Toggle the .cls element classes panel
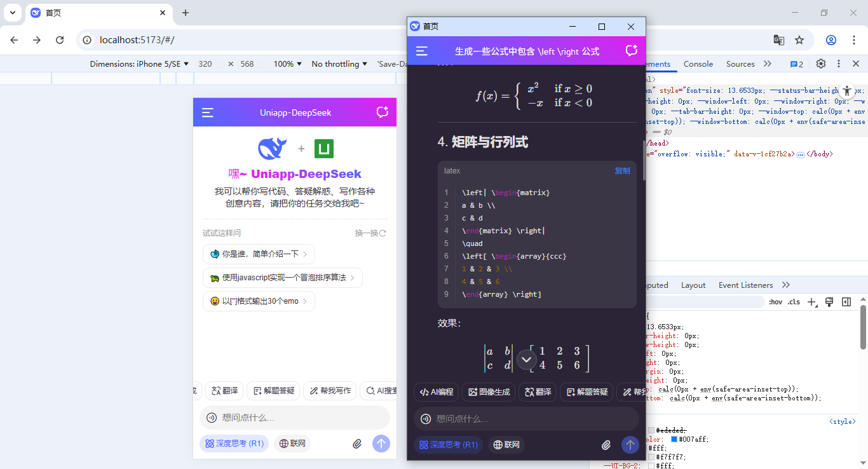Image resolution: width=868 pixels, height=469 pixels. click(794, 302)
